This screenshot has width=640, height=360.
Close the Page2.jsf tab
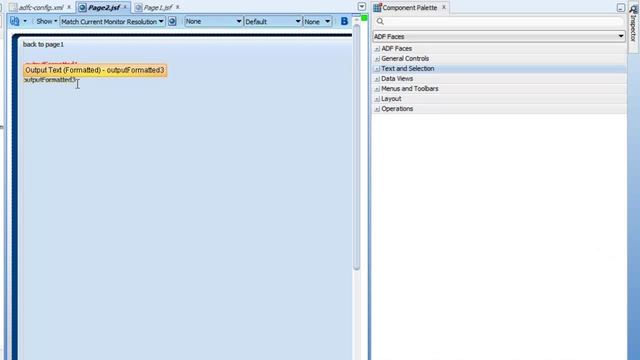(125, 7)
